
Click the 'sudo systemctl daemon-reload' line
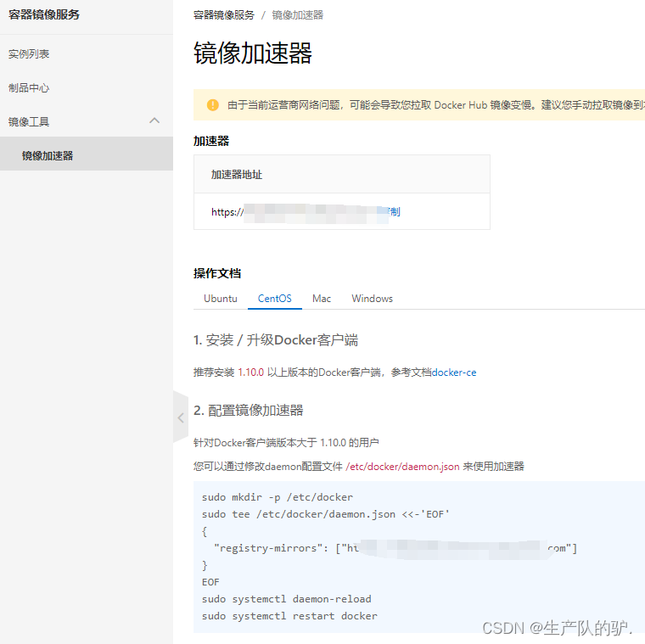coord(287,599)
